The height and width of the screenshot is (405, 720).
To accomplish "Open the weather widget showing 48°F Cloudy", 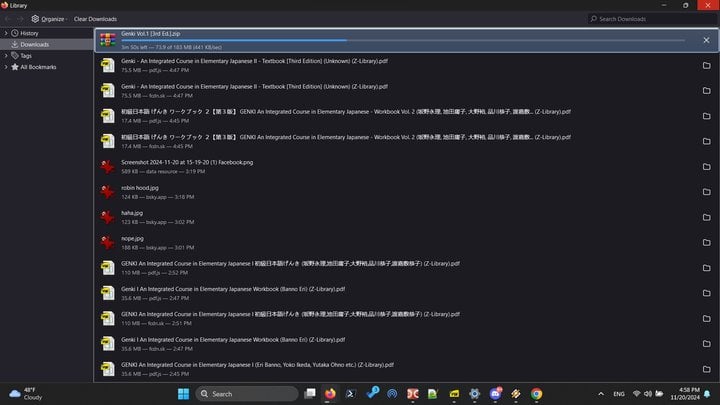I will (x=26, y=394).
